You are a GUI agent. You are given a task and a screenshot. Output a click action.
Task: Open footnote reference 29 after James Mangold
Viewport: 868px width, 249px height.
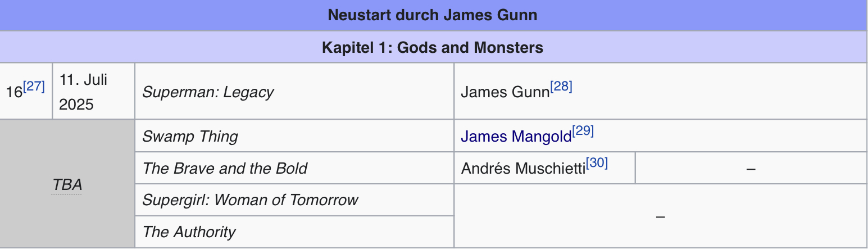[583, 130]
